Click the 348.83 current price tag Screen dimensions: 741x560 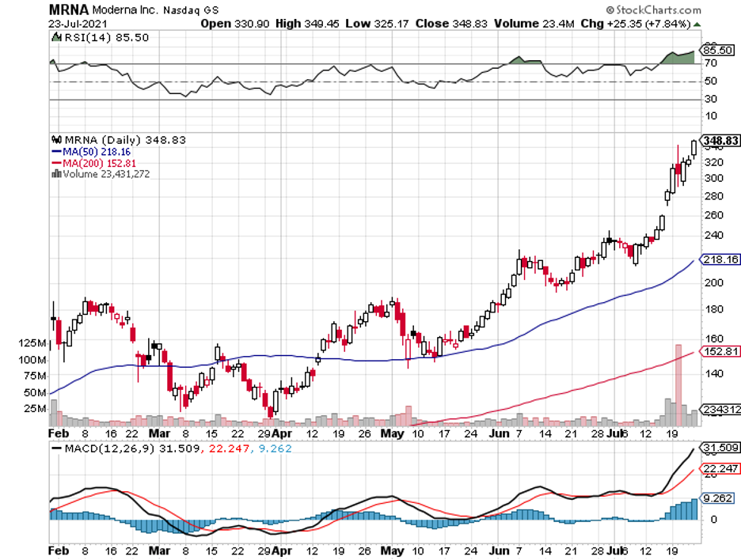(x=720, y=141)
